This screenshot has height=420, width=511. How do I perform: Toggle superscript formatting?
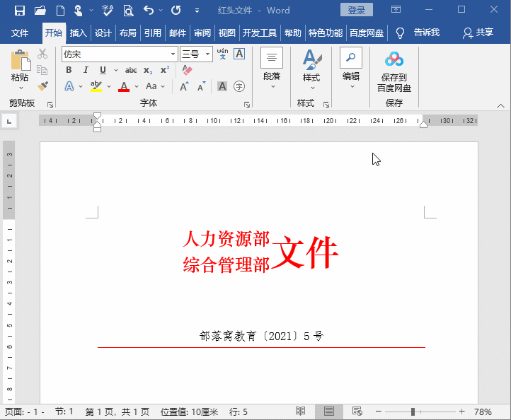tap(165, 70)
